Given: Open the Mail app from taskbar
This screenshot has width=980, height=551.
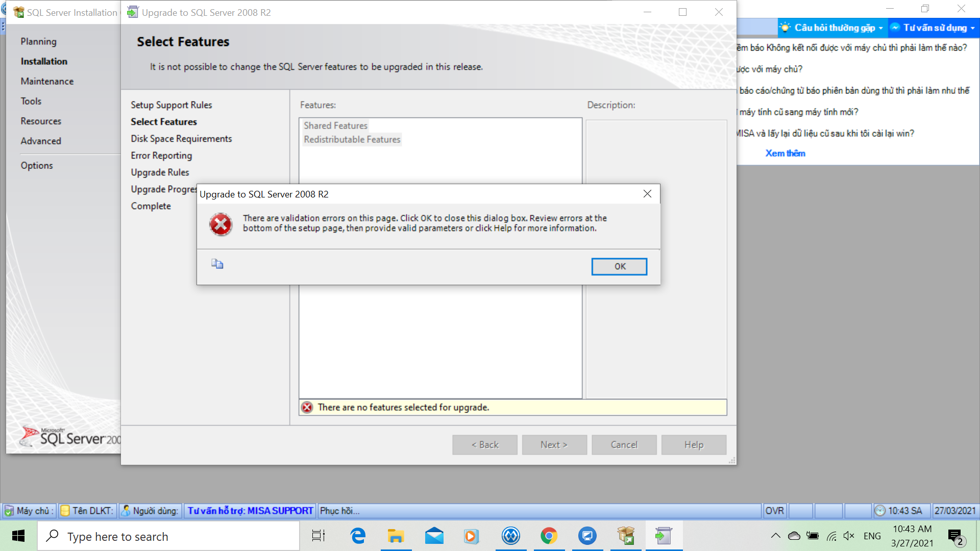Looking at the screenshot, I should tap(434, 536).
